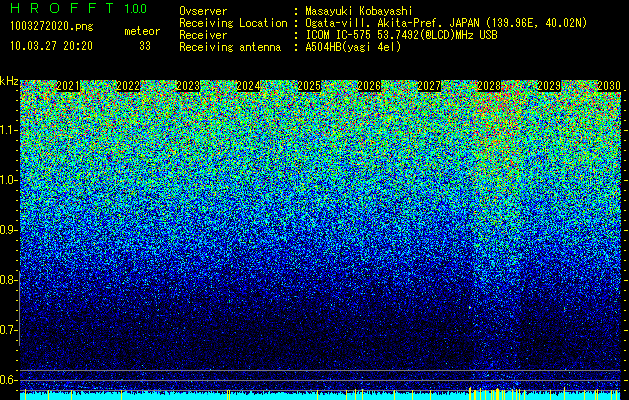The height and width of the screenshot is (400, 629).
Task: Click the meteor count 33
Action: (145, 46)
